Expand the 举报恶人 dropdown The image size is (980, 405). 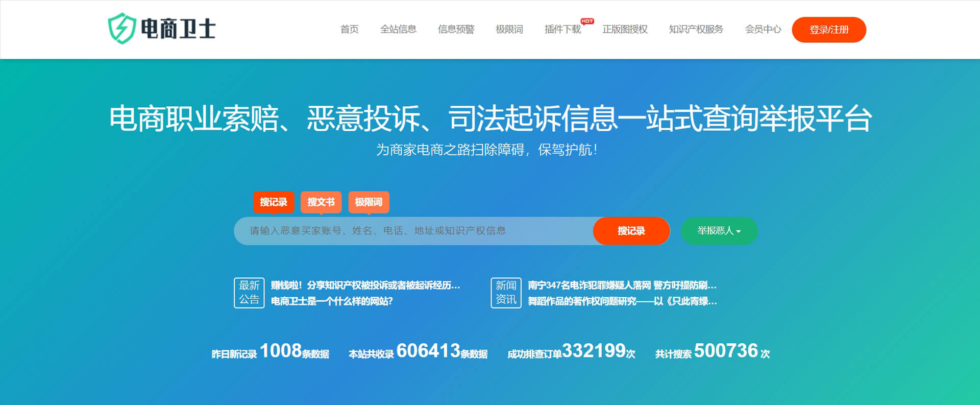coord(719,231)
